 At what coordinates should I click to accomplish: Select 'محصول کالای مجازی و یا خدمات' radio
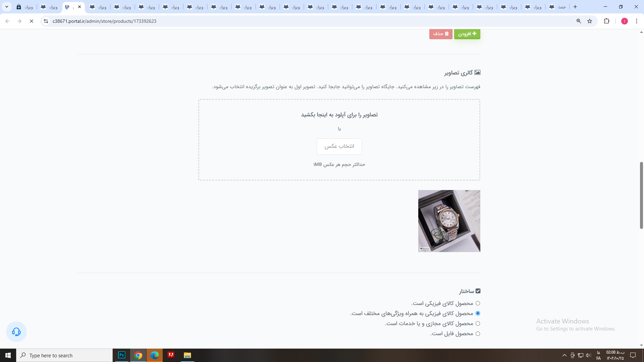coord(478,323)
